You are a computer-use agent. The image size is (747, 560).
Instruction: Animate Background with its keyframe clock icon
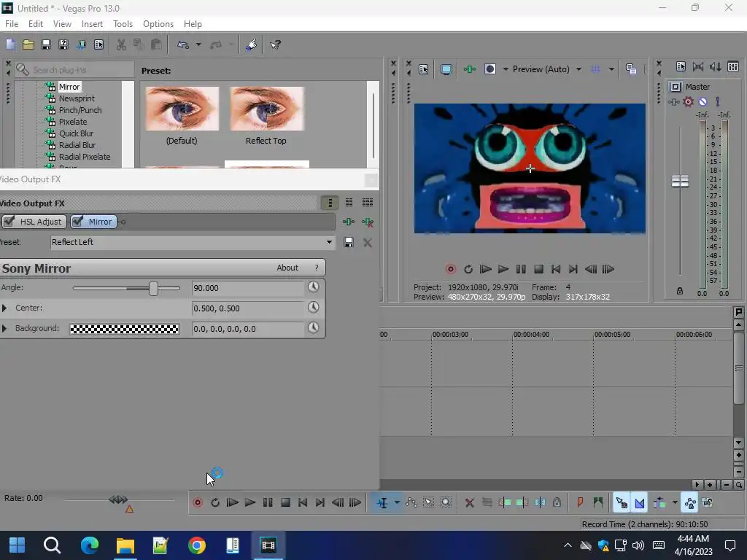[313, 328]
